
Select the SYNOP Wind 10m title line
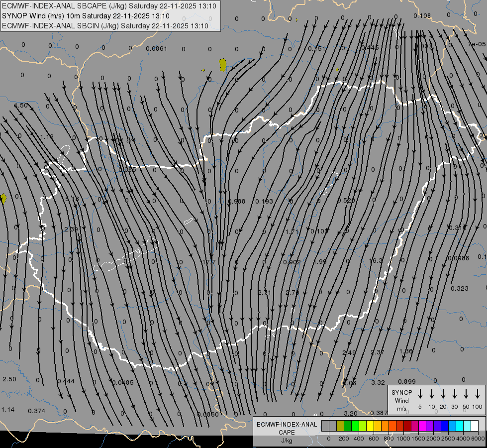(86, 16)
